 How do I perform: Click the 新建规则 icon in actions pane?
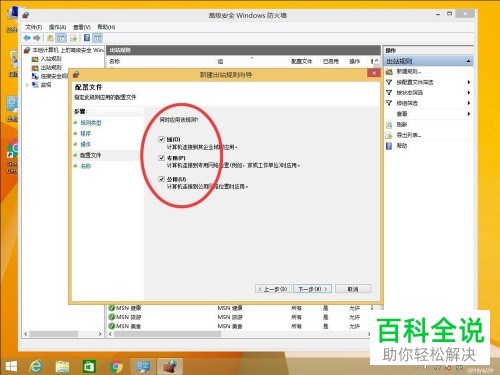tap(389, 72)
